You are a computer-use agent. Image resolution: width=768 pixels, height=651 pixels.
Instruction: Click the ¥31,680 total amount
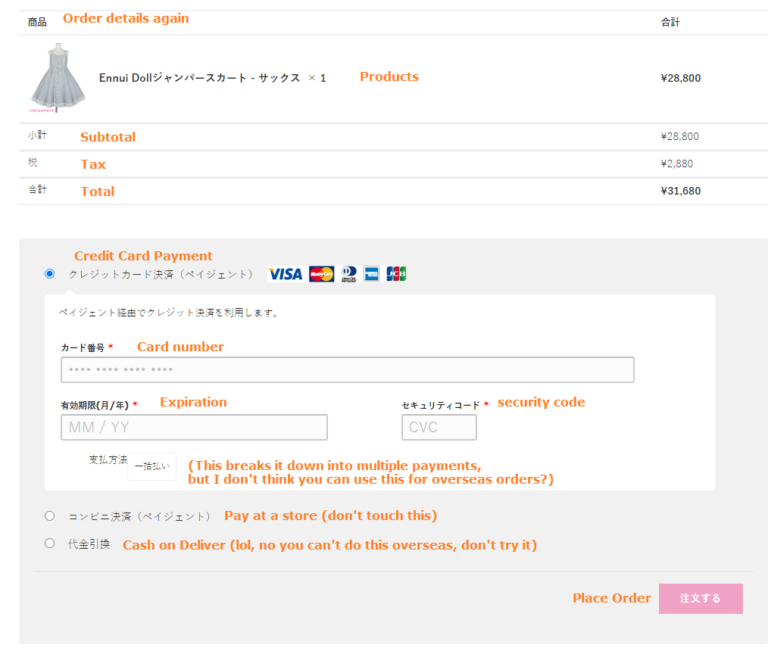click(680, 191)
